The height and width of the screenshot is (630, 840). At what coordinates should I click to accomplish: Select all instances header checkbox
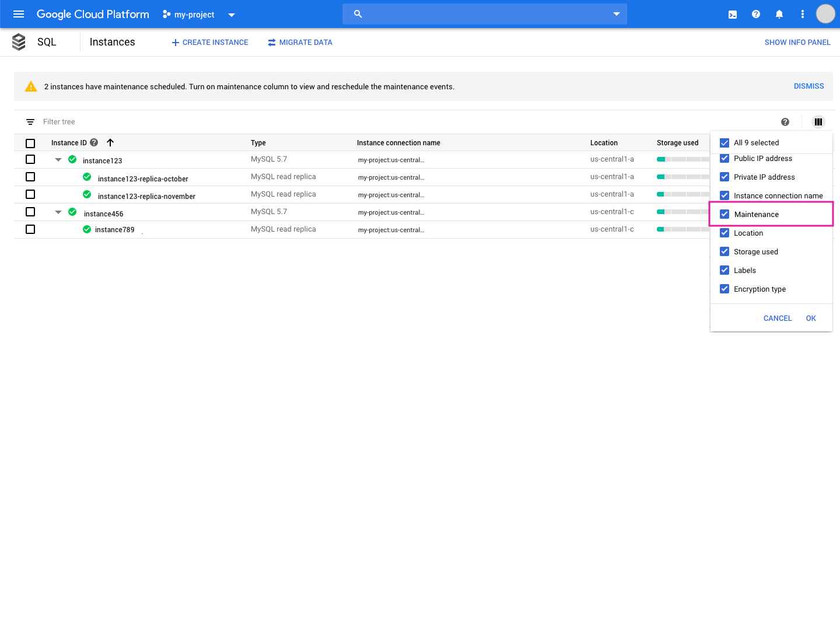pos(30,143)
